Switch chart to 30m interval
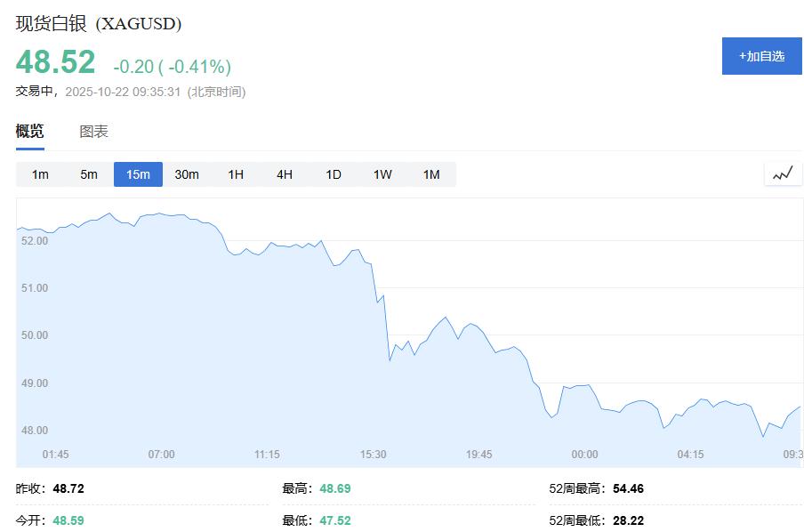 click(187, 174)
